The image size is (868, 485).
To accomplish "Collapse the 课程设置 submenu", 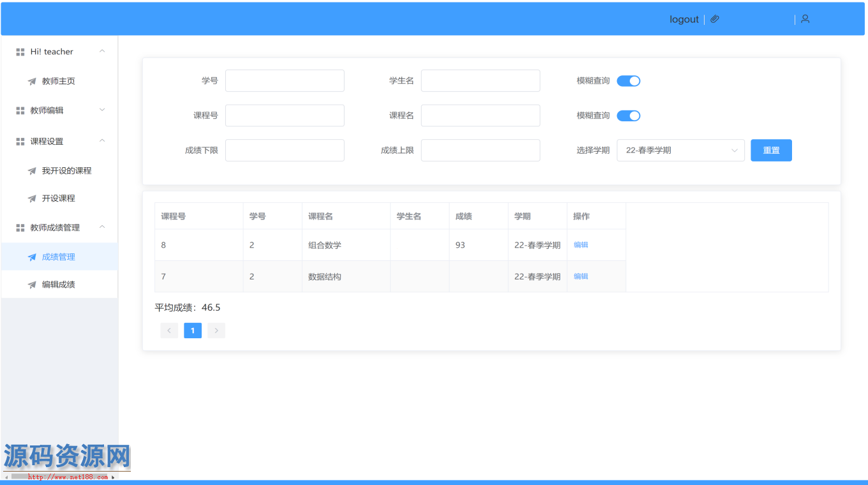I will pyautogui.click(x=61, y=141).
